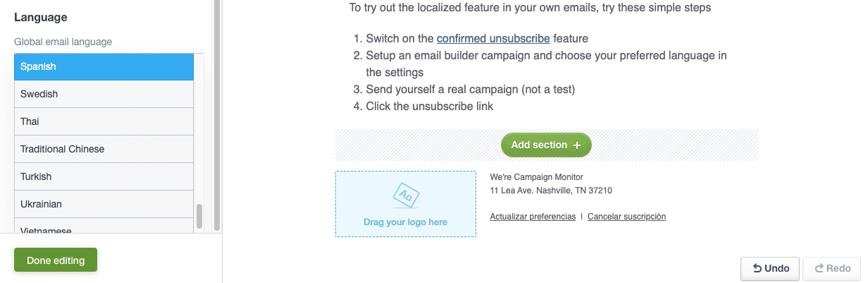Viewport: 868px width, 283px height.
Task: Select Turkish from the language list
Action: [104, 176]
